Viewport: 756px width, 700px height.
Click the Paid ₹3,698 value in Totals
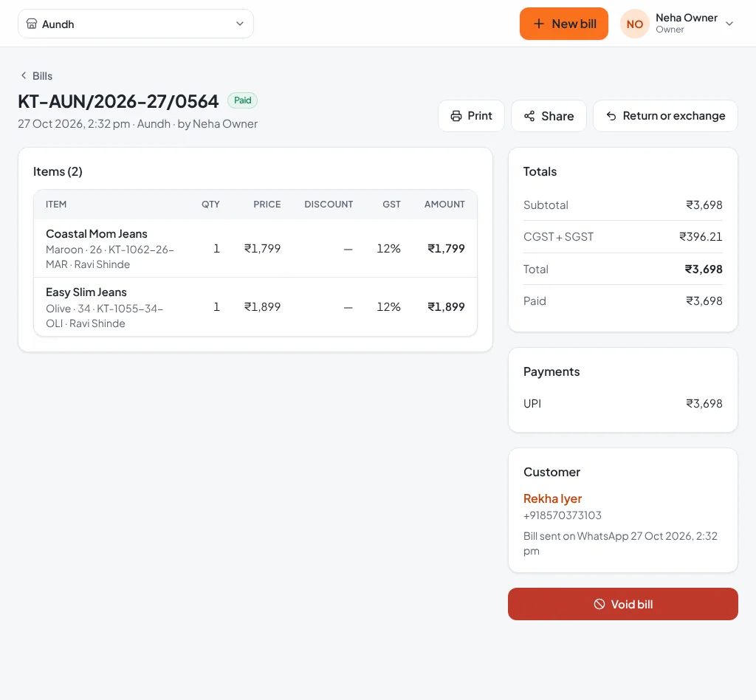[x=704, y=301]
